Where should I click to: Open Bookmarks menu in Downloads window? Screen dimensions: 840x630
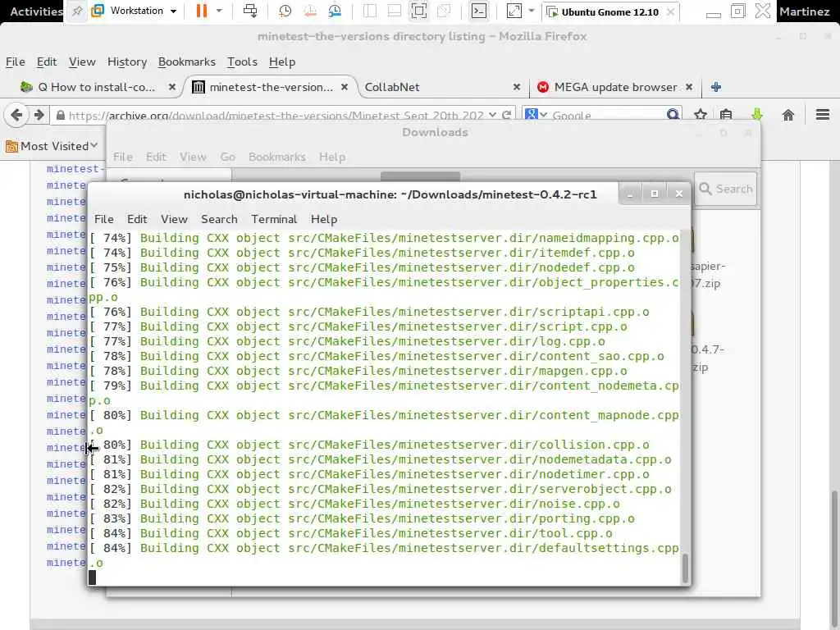point(277,157)
